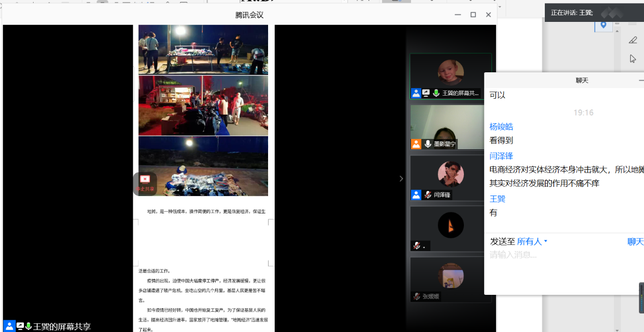Minimize the 聊天 chat panel
Screen dimensions: 644x332
(640, 80)
